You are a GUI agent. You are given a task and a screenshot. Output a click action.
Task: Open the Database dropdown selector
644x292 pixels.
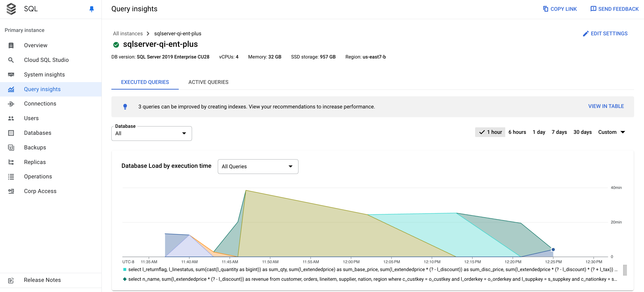coord(152,133)
